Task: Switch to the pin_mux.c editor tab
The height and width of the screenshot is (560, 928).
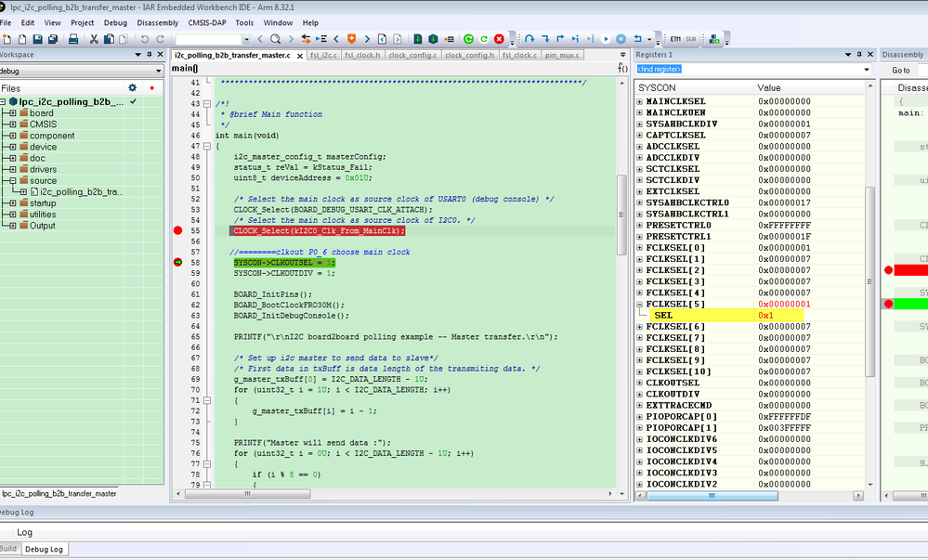Action: pyautogui.click(x=562, y=55)
